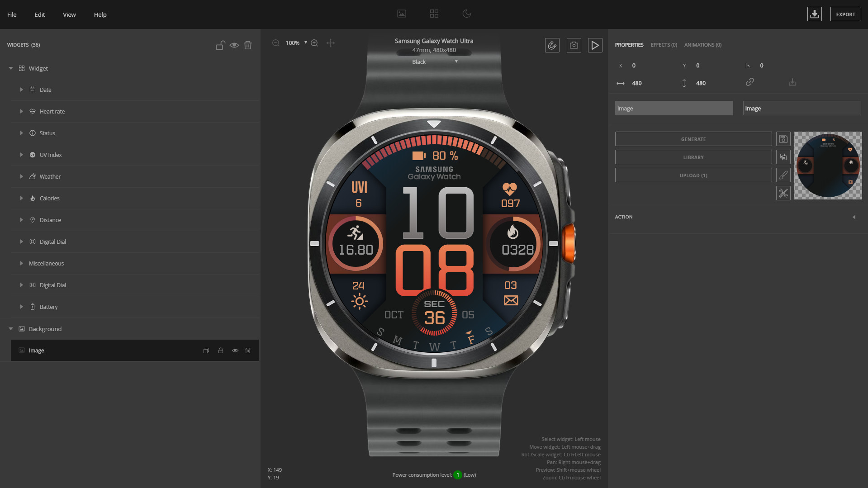Image resolution: width=868 pixels, height=488 pixels.
Task: Click the background image thumbnail preview
Action: [x=828, y=166]
